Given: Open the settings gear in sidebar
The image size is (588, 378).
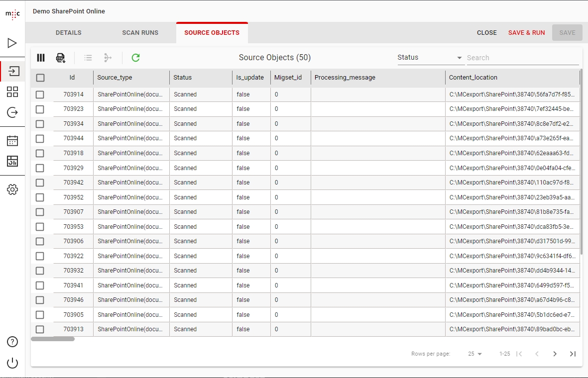Looking at the screenshot, I should click(x=12, y=189).
